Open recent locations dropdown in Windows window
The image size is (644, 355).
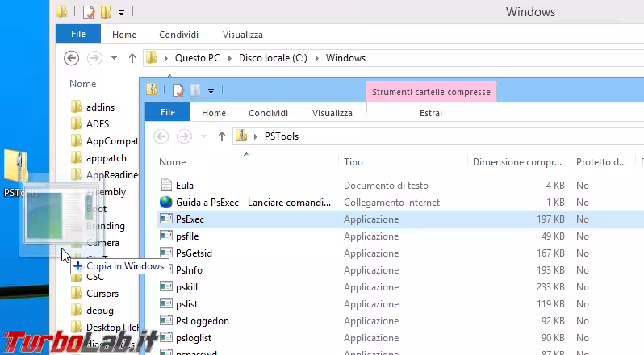[x=114, y=58]
